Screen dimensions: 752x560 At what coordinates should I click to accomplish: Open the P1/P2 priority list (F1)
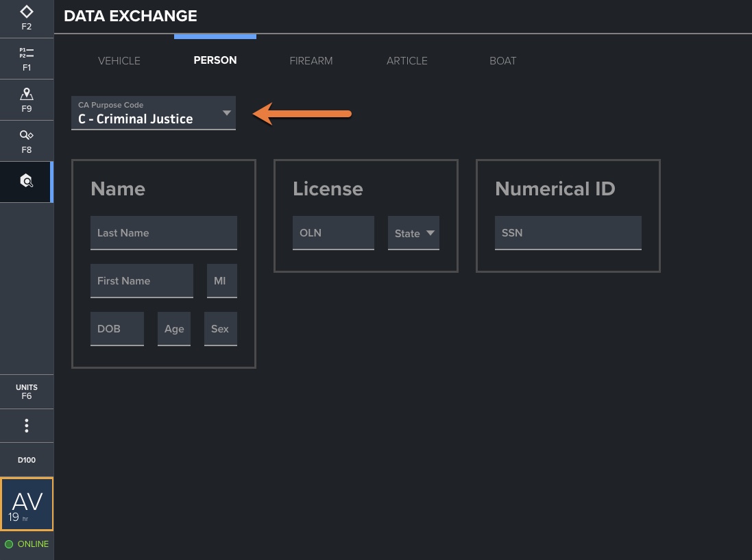(26, 59)
